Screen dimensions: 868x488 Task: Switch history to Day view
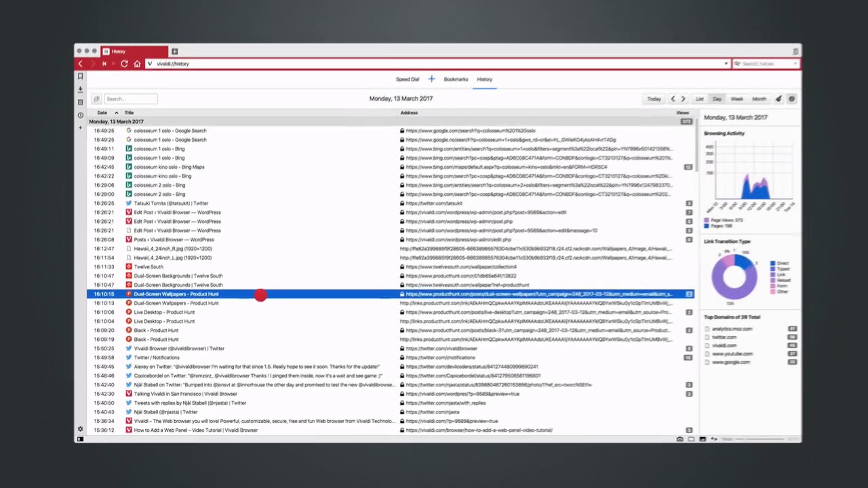pyautogui.click(x=717, y=99)
